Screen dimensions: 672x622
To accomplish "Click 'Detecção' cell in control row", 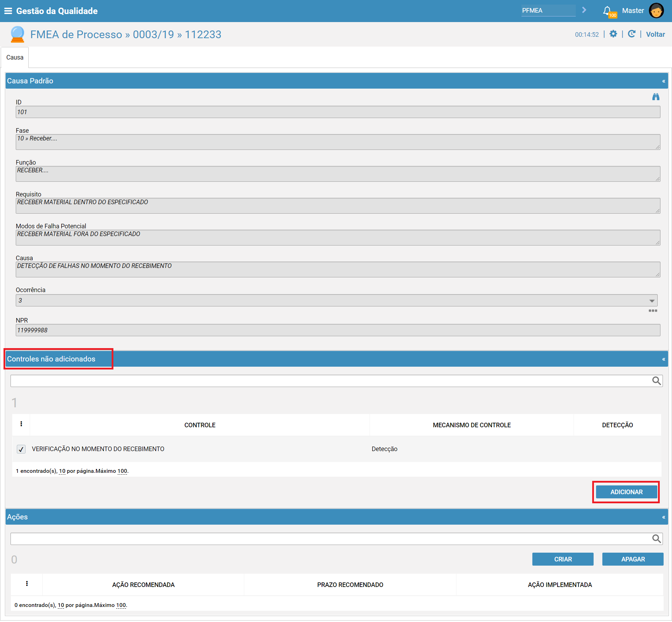I will tap(384, 449).
